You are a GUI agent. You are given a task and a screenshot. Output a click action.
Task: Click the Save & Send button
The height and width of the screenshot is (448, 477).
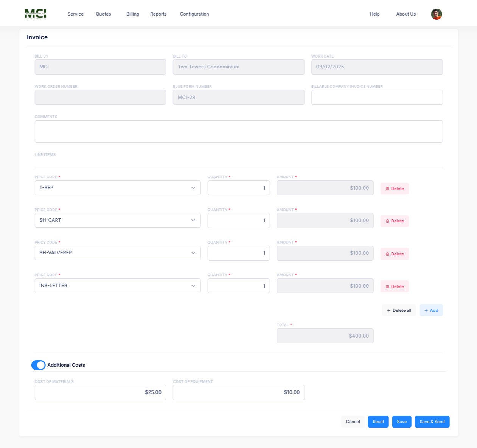pyautogui.click(x=432, y=422)
